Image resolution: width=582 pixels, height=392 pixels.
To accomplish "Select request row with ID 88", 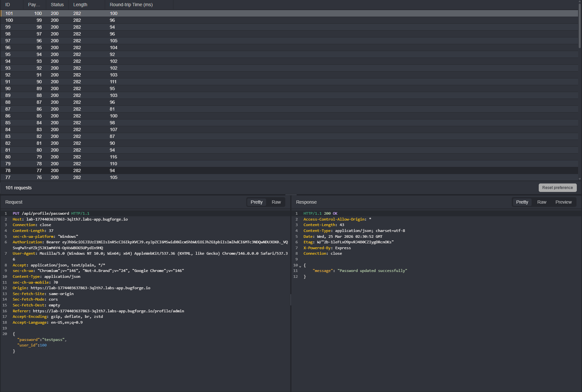I will [289, 102].
